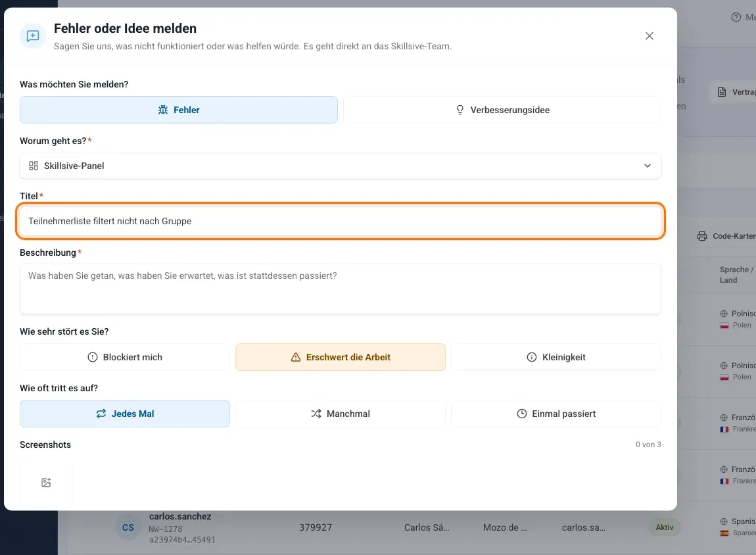Click the CS avatar for carlos.sanchez
The height and width of the screenshot is (555, 756).
(x=128, y=527)
